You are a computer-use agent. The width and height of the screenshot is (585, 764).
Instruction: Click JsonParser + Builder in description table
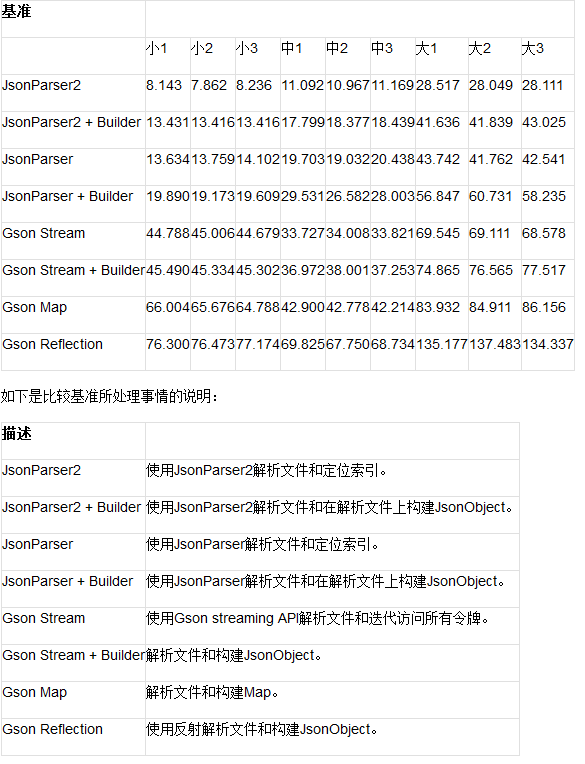(x=67, y=581)
